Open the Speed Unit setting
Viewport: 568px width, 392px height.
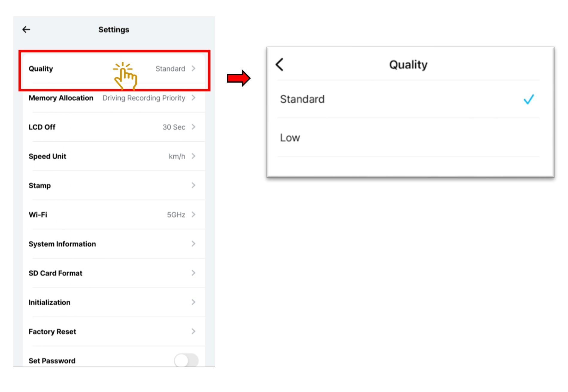coord(114,156)
